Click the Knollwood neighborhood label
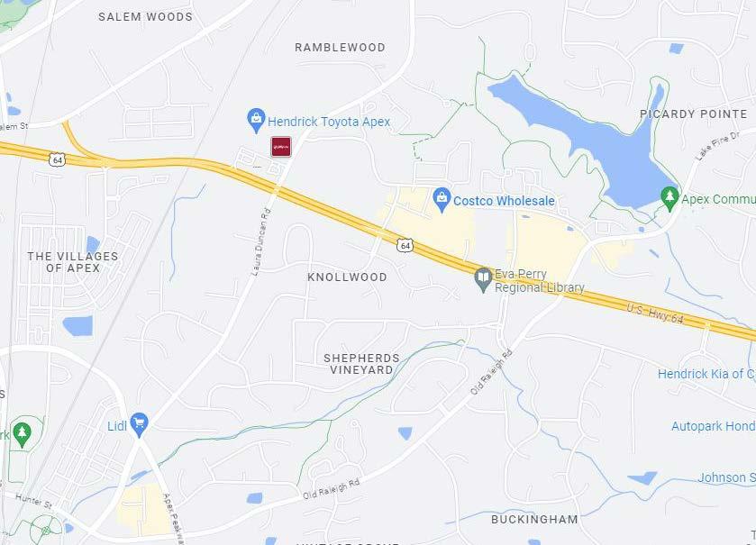The height and width of the screenshot is (545, 756). [347, 277]
